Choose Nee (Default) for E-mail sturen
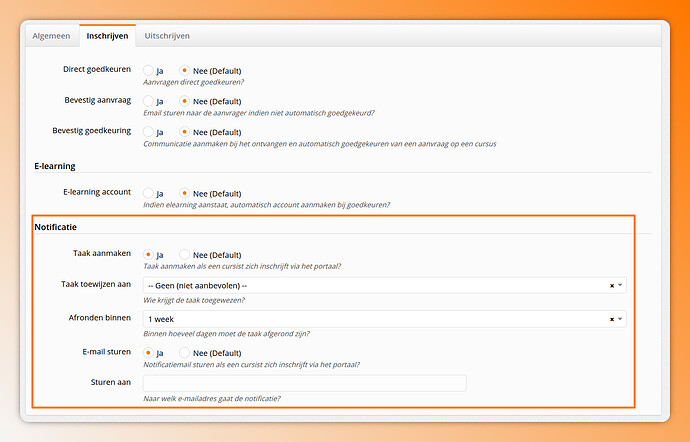The height and width of the screenshot is (442, 690). (x=184, y=353)
